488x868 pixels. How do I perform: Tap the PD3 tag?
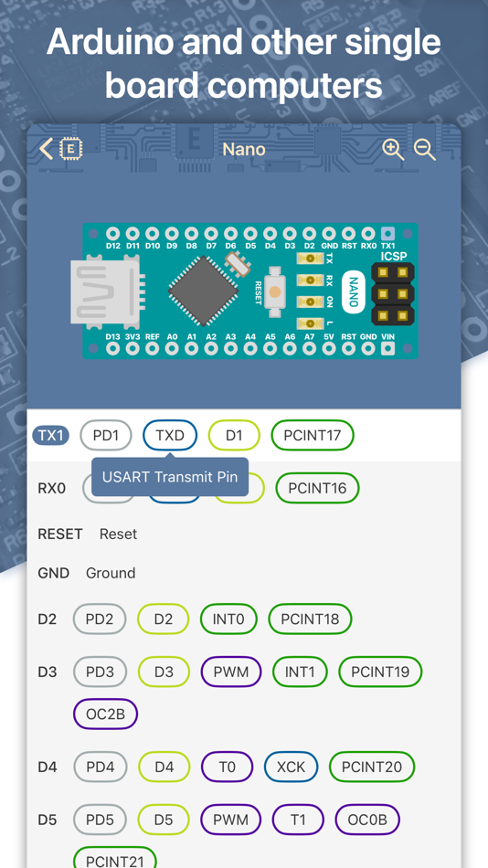[101, 672]
